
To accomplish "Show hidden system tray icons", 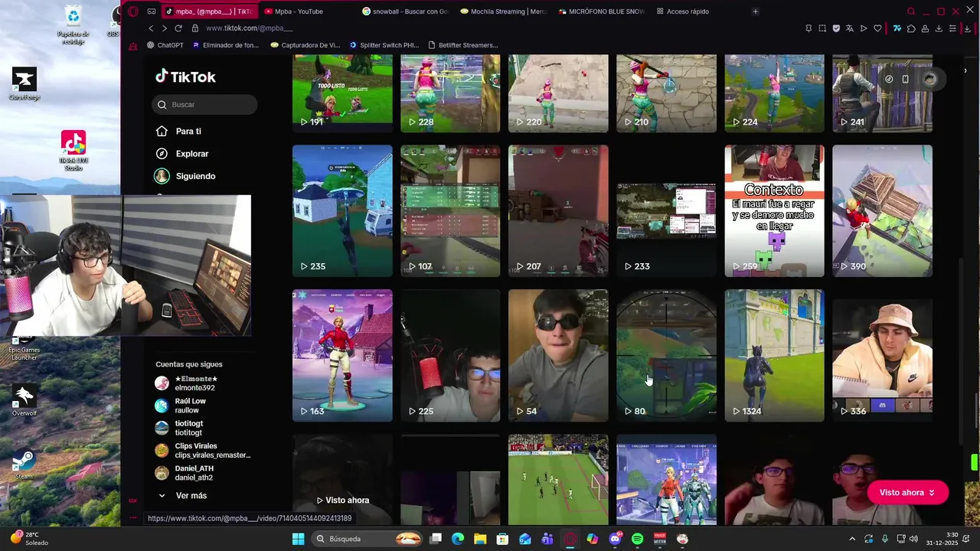I will pyautogui.click(x=852, y=539).
